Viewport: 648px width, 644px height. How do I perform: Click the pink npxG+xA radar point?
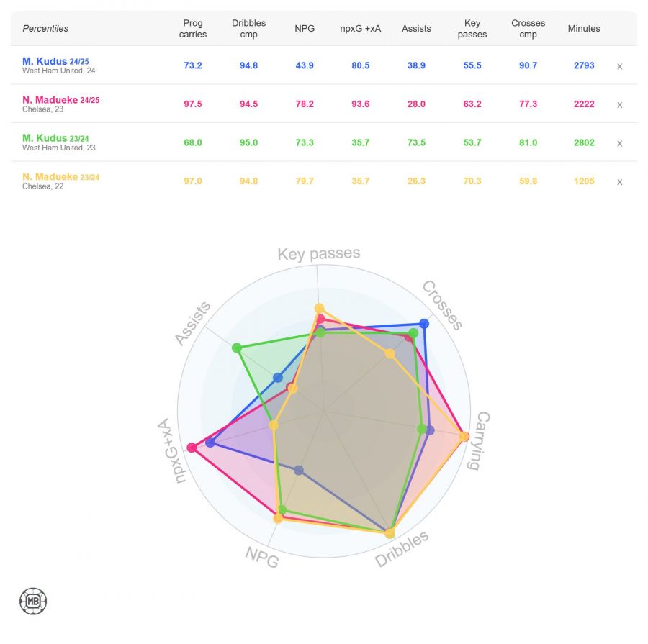192,448
